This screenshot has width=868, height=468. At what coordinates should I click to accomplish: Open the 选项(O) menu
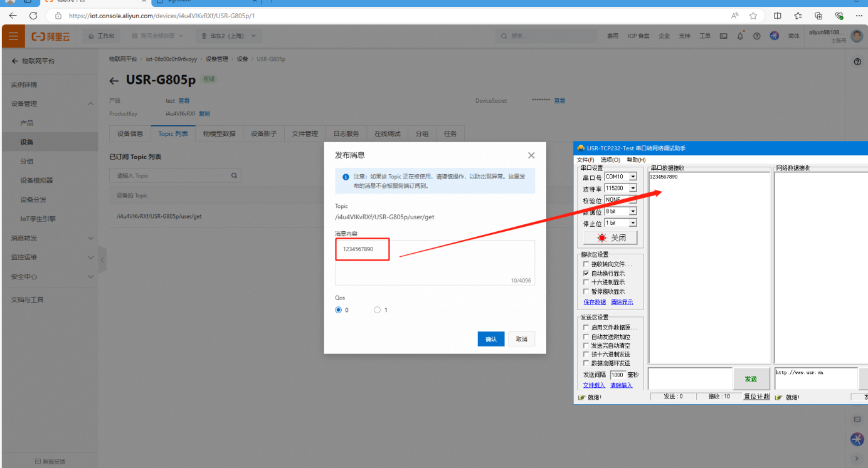(610, 160)
